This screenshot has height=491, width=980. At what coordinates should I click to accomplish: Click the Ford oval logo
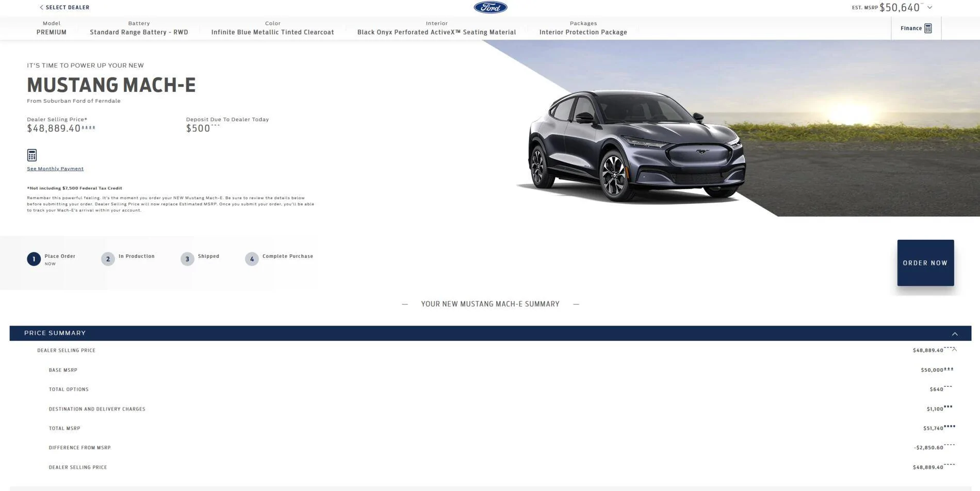tap(490, 7)
